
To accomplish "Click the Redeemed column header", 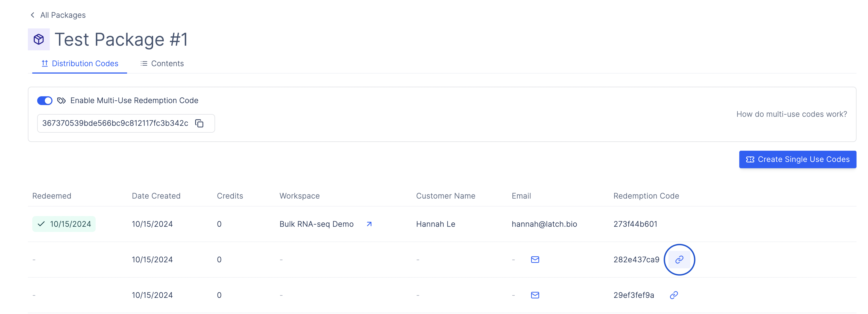I will pyautogui.click(x=52, y=196).
